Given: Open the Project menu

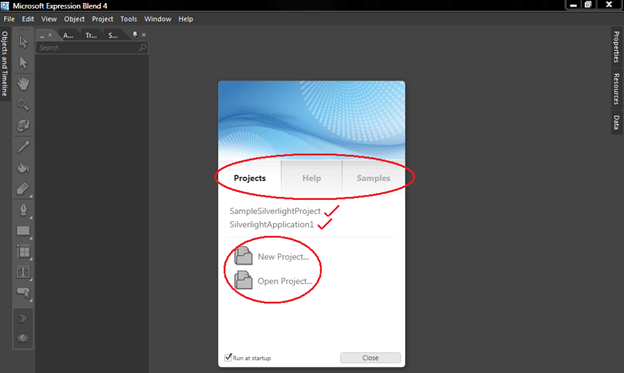Looking at the screenshot, I should 102,19.
